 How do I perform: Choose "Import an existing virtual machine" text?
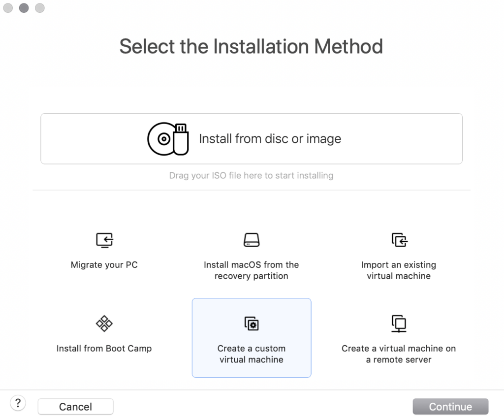pyautogui.click(x=399, y=270)
